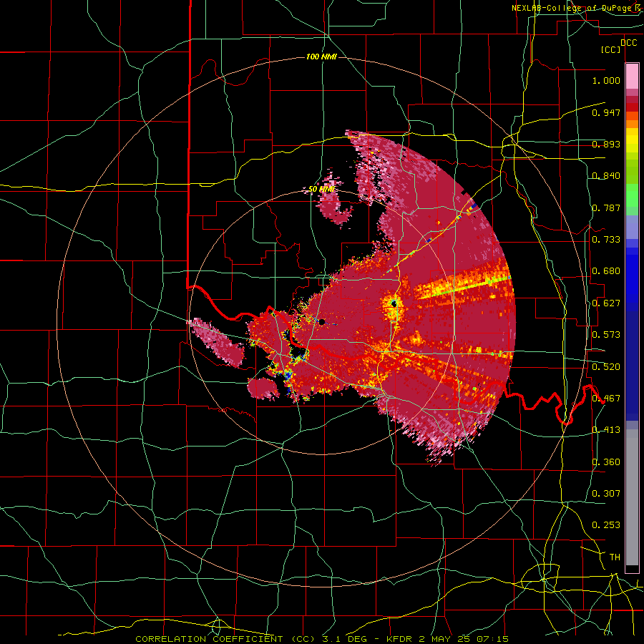
Task: Click the 0.520 scale value
Action: pyautogui.click(x=606, y=367)
